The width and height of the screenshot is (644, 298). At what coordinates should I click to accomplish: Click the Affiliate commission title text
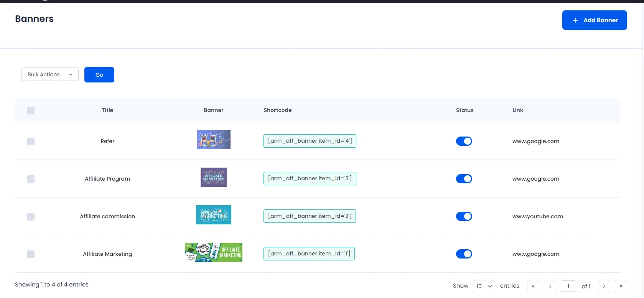tap(107, 216)
